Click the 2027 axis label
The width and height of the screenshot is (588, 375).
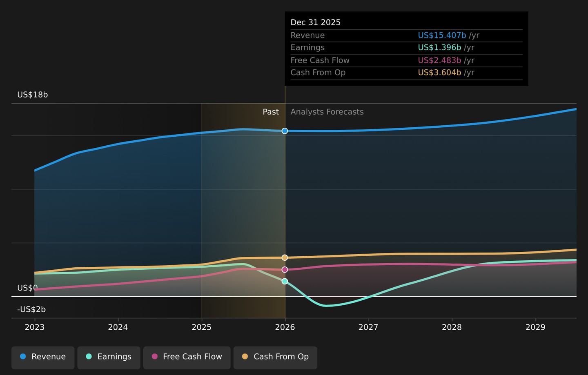click(x=368, y=327)
